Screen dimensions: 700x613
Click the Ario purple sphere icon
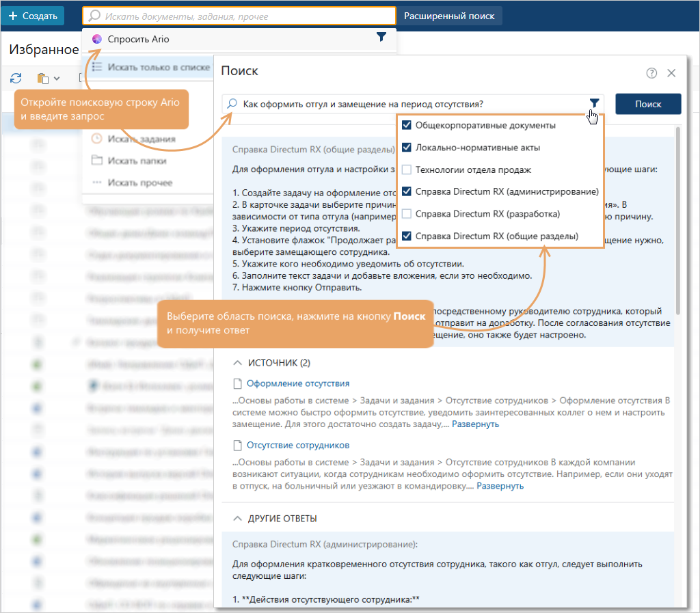97,39
